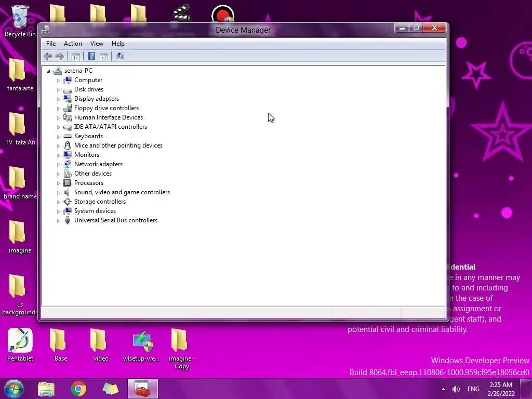
Task: Open the Help menu
Action: point(118,44)
